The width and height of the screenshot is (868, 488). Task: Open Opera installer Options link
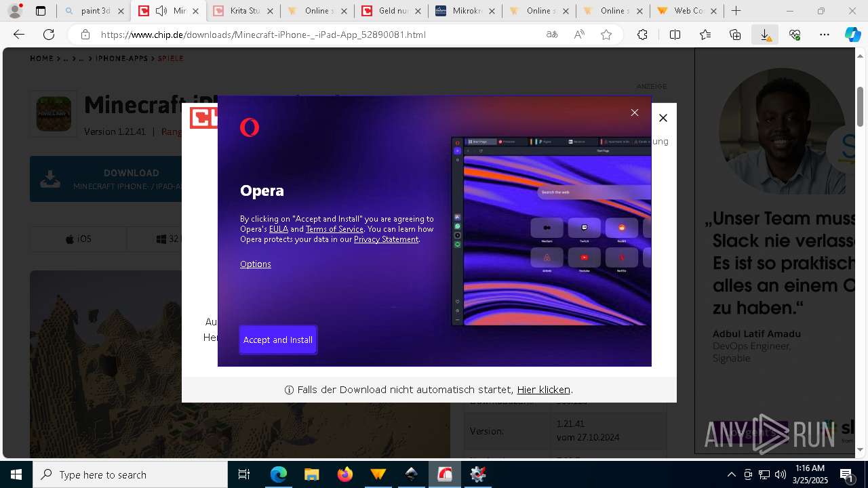(x=255, y=264)
